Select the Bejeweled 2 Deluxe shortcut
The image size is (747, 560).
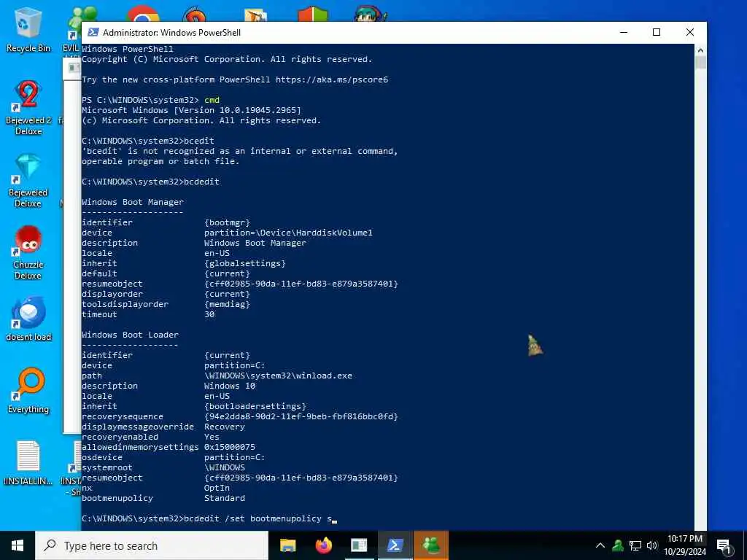(x=28, y=108)
